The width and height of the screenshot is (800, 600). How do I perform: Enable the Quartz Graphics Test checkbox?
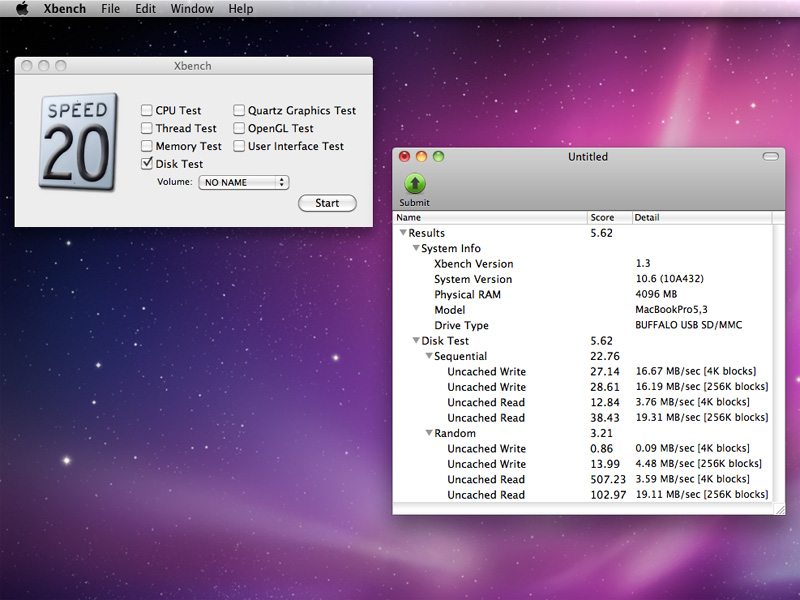[239, 110]
